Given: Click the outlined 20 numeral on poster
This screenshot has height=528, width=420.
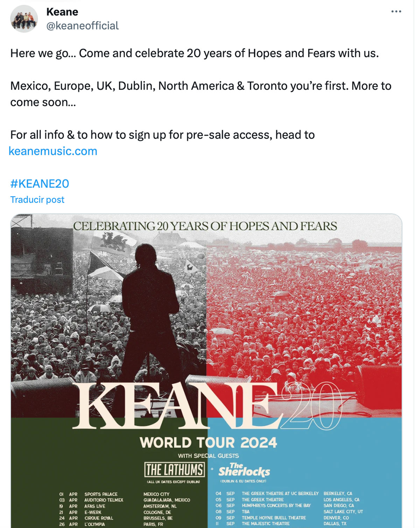Looking at the screenshot, I should [x=311, y=406].
